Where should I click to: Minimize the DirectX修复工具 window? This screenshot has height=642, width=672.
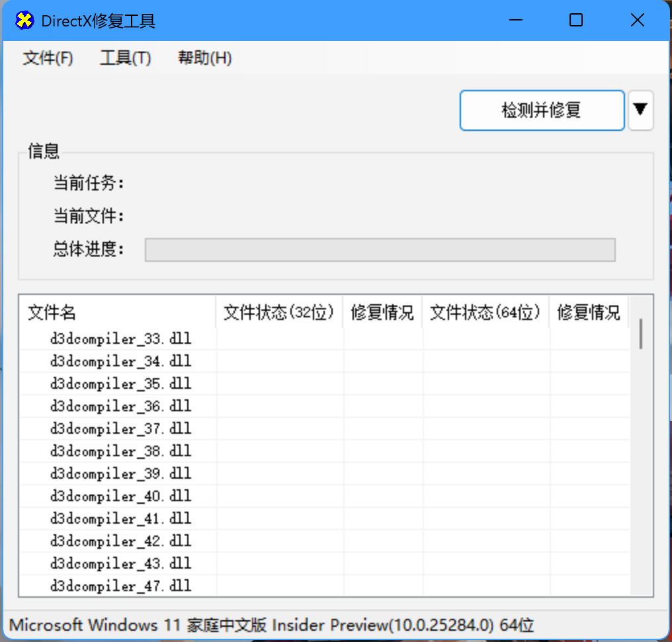[x=516, y=20]
